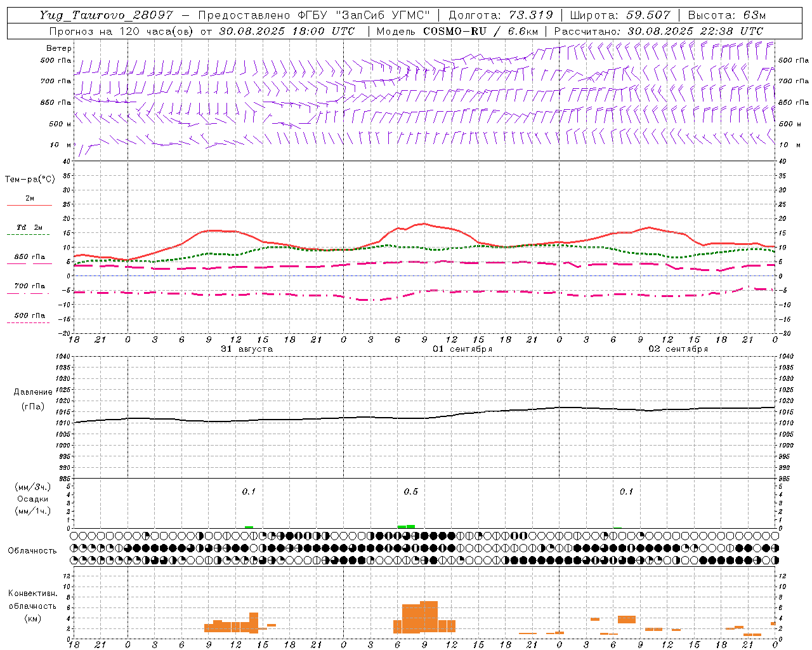Image resolution: width=812 pixels, height=650 pixels.
Task: Click the Широта: 59.507 value
Action: click(620, 15)
